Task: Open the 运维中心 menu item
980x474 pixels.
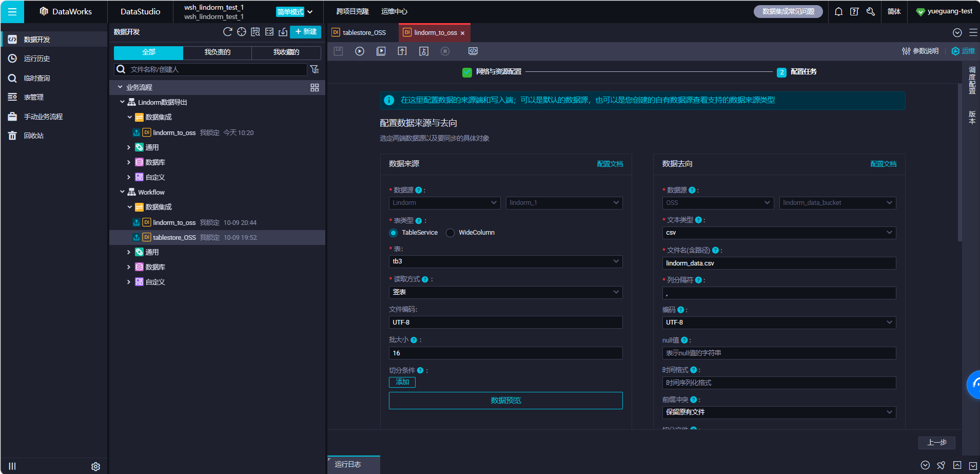Action: [395, 11]
